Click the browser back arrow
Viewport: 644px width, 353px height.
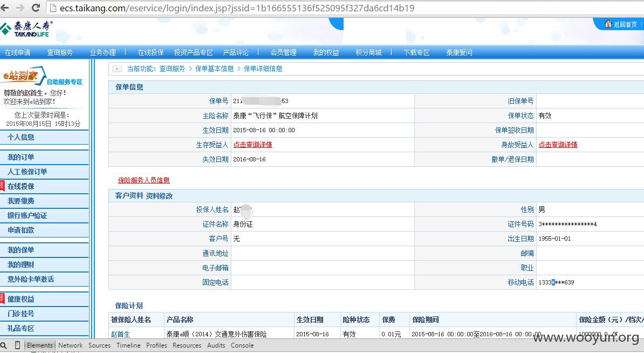4,8
